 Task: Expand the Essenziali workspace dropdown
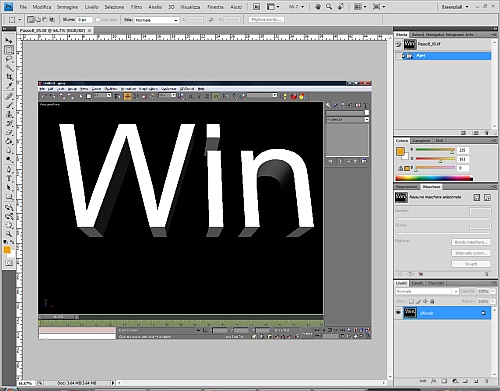[x=455, y=7]
